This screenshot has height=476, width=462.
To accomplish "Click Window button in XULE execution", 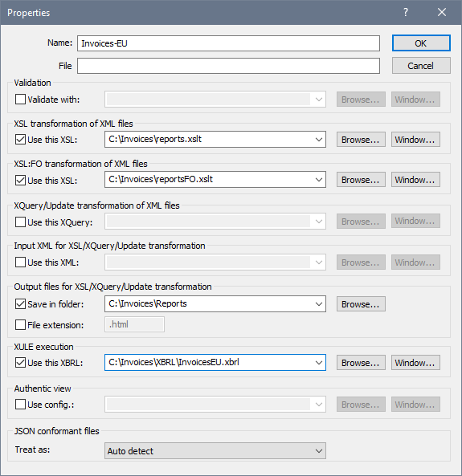I will (x=415, y=363).
